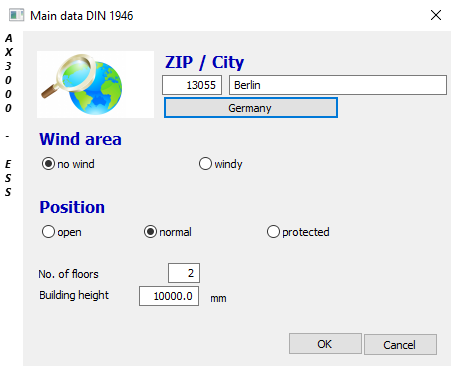Click the No. of floors field
The height and width of the screenshot is (367, 452).
[x=184, y=273]
